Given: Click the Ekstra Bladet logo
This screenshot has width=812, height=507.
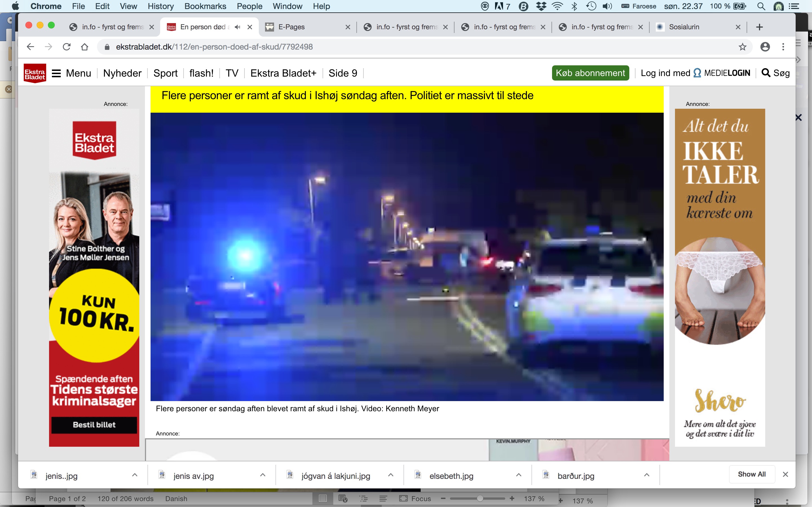Looking at the screenshot, I should pyautogui.click(x=35, y=73).
